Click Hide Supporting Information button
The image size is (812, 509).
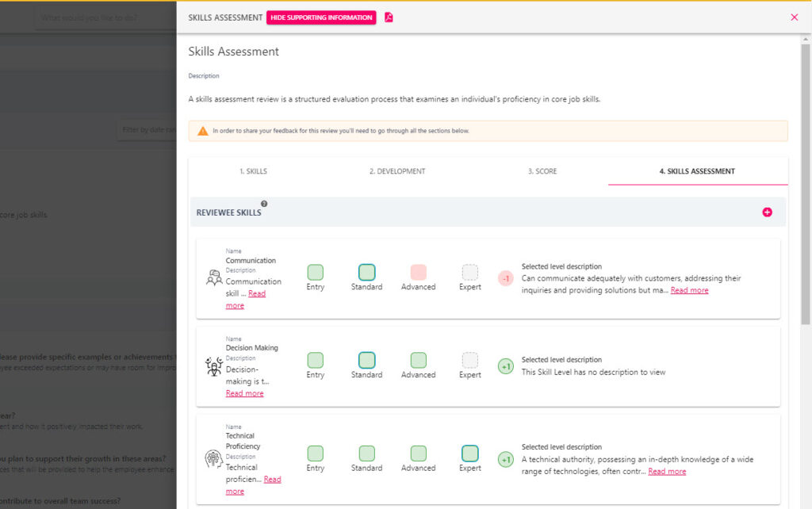[321, 17]
